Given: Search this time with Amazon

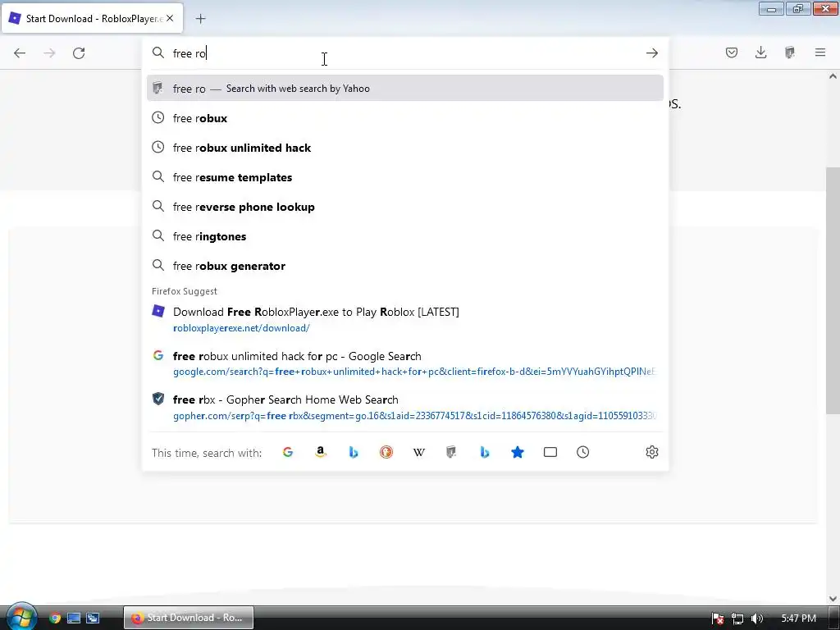Looking at the screenshot, I should (321, 452).
